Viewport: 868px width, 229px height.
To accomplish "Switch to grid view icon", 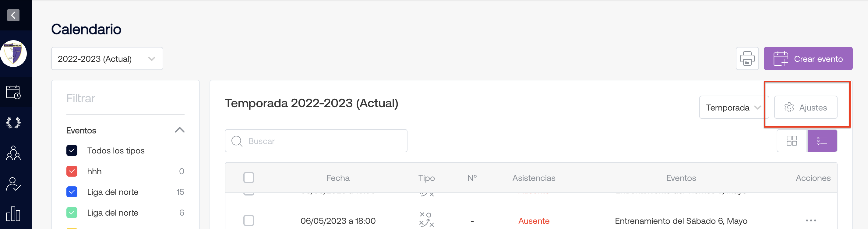I will click(x=792, y=141).
